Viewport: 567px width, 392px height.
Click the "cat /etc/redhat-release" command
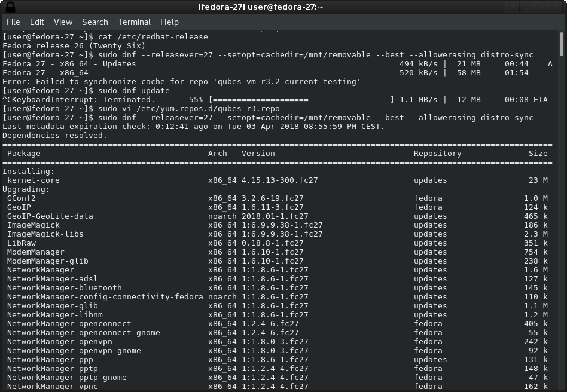point(153,37)
